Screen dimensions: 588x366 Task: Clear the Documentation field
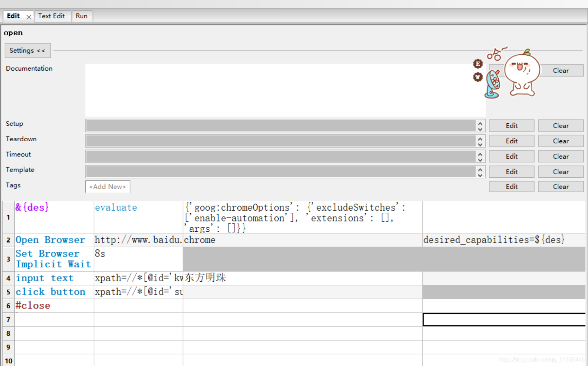(561, 70)
